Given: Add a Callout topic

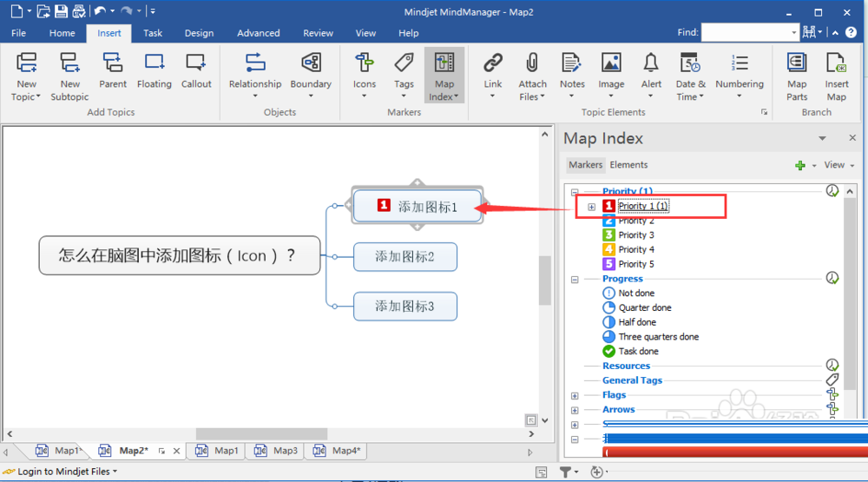Looking at the screenshot, I should [x=196, y=71].
